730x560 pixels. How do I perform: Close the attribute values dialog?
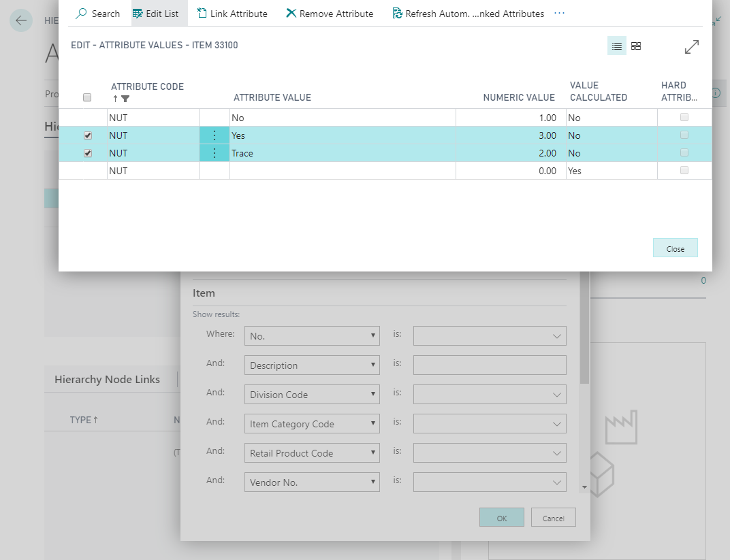coord(675,248)
